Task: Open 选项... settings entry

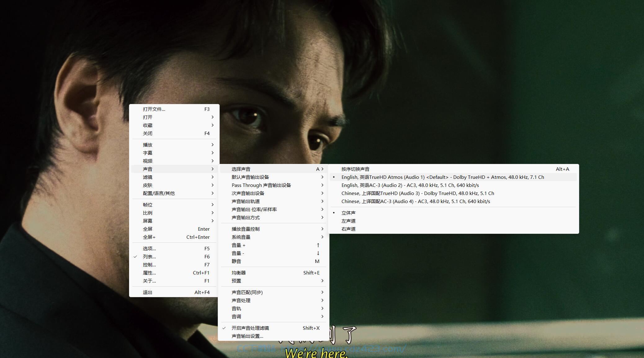Action: [x=174, y=248]
